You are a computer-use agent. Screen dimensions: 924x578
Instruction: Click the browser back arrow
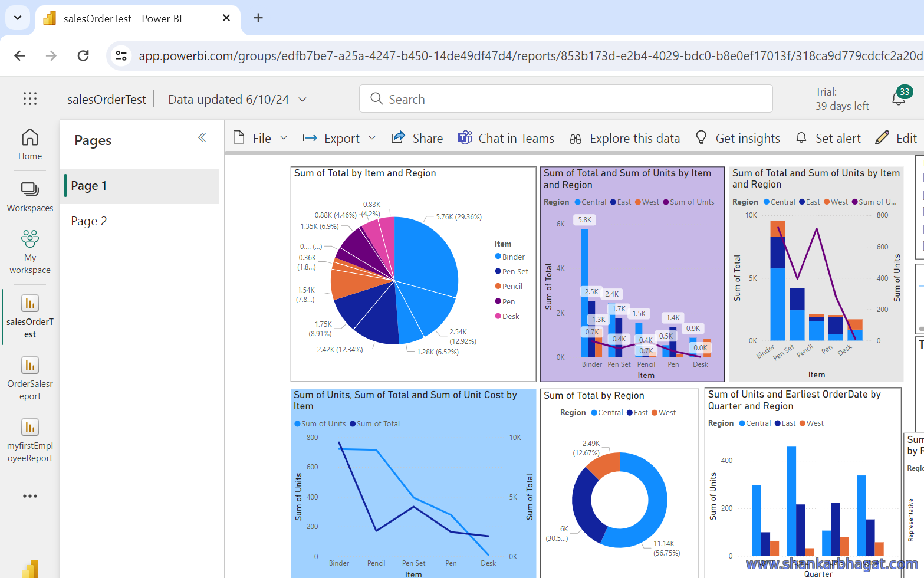coord(19,55)
